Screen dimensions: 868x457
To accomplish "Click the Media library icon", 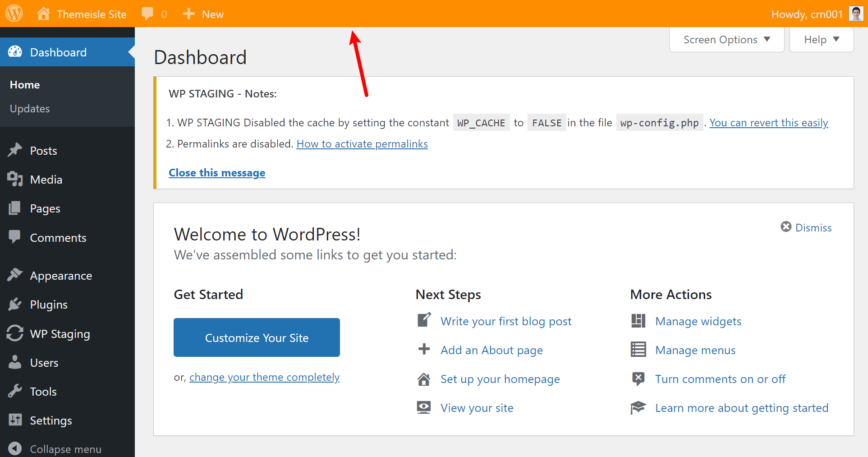I will pos(15,179).
